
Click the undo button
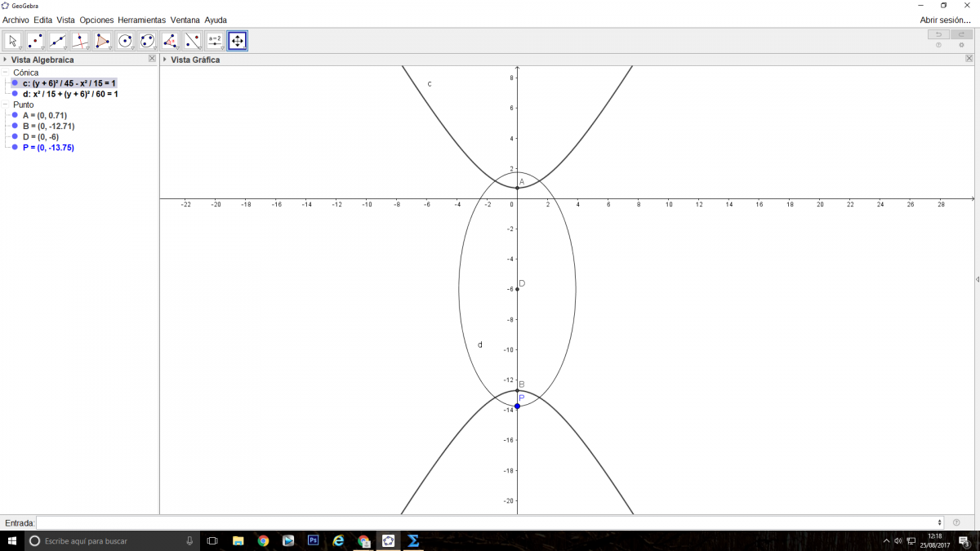tap(938, 34)
